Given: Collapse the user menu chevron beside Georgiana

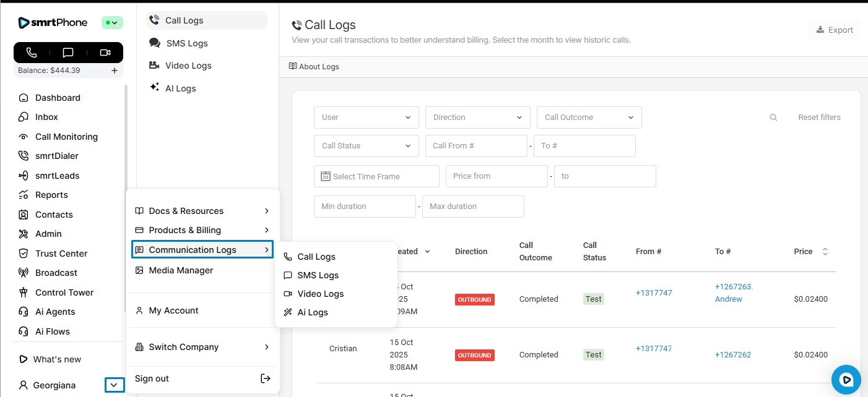Looking at the screenshot, I should 115,385.
